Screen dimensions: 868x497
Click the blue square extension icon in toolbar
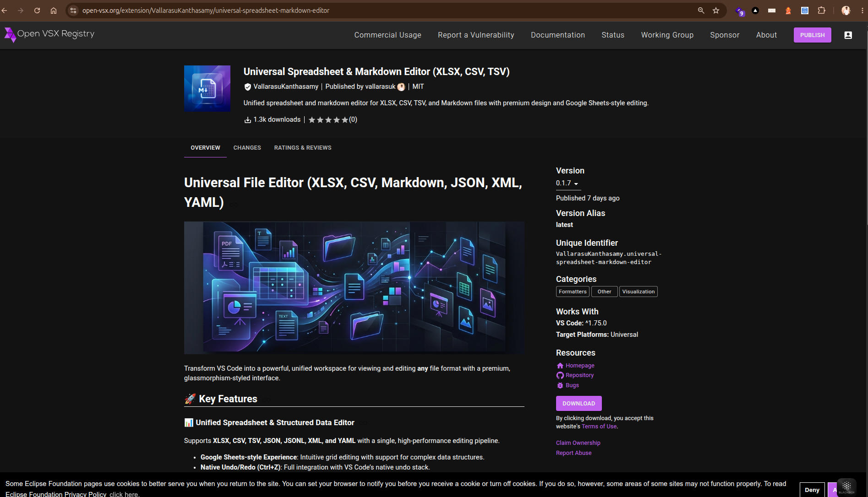tap(805, 11)
